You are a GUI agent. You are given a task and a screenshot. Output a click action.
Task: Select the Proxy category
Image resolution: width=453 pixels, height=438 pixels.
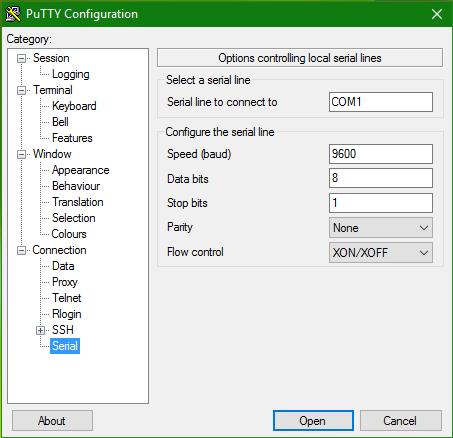click(65, 282)
